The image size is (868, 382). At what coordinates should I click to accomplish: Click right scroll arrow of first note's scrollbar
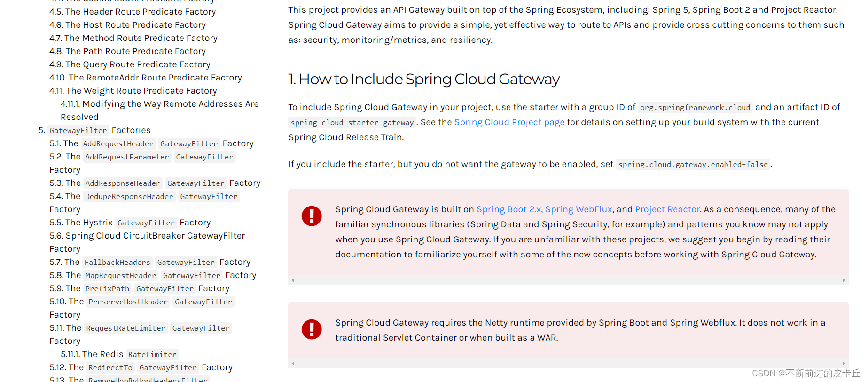coord(844,280)
